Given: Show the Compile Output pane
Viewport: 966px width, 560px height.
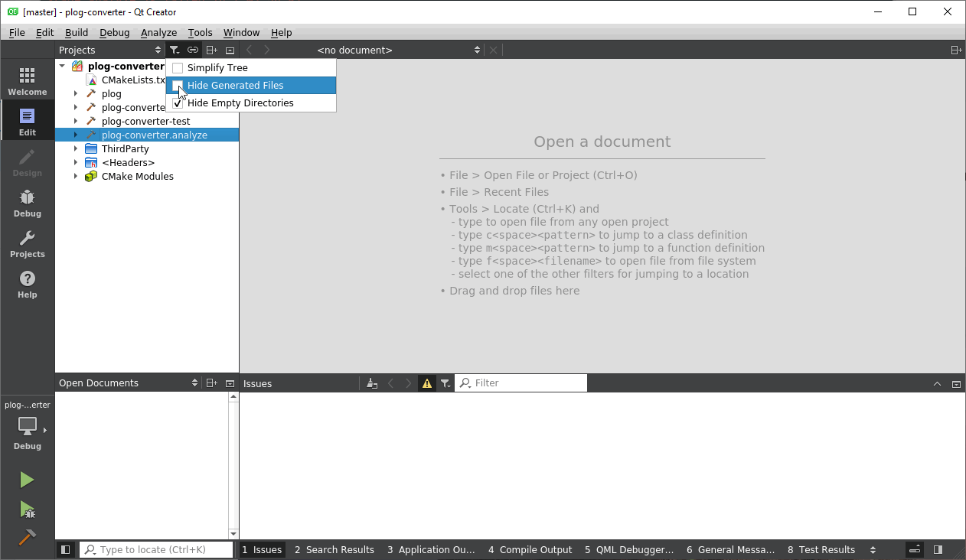Looking at the screenshot, I should click(530, 549).
